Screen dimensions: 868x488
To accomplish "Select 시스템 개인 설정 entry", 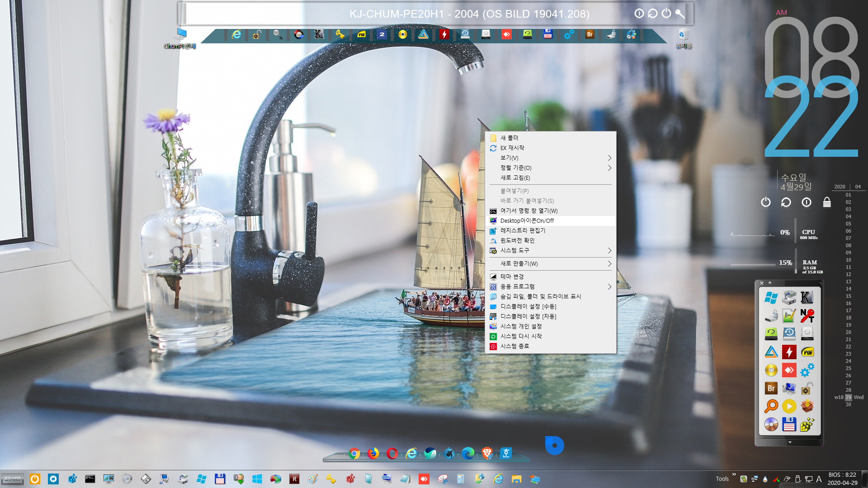I will point(551,326).
